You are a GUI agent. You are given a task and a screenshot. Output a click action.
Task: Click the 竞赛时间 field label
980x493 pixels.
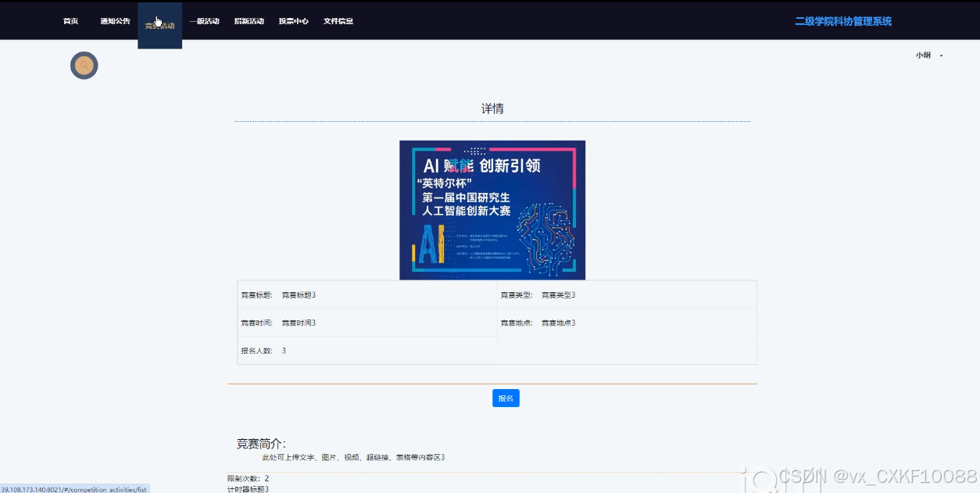[x=256, y=323]
